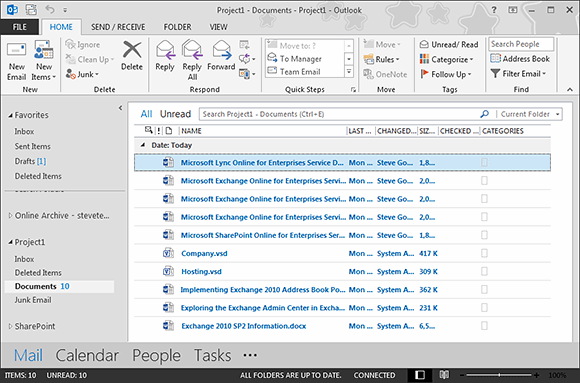Switch to the VIEW tab

219,27
